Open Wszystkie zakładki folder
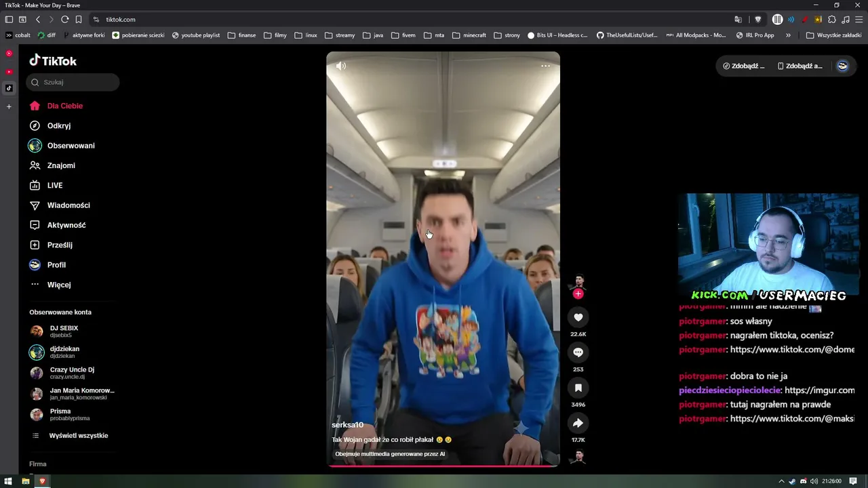Image resolution: width=868 pixels, height=488 pixels. point(834,35)
